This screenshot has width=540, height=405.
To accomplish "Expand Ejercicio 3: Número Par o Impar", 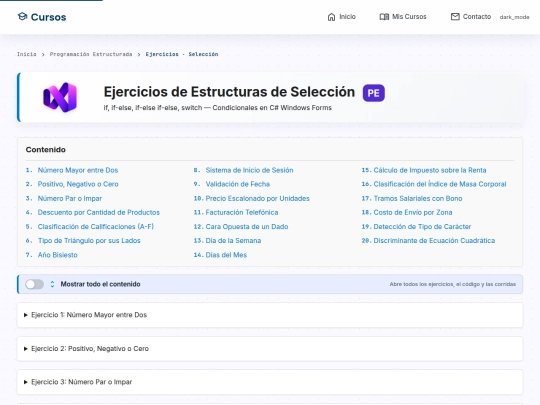I will 270,382.
